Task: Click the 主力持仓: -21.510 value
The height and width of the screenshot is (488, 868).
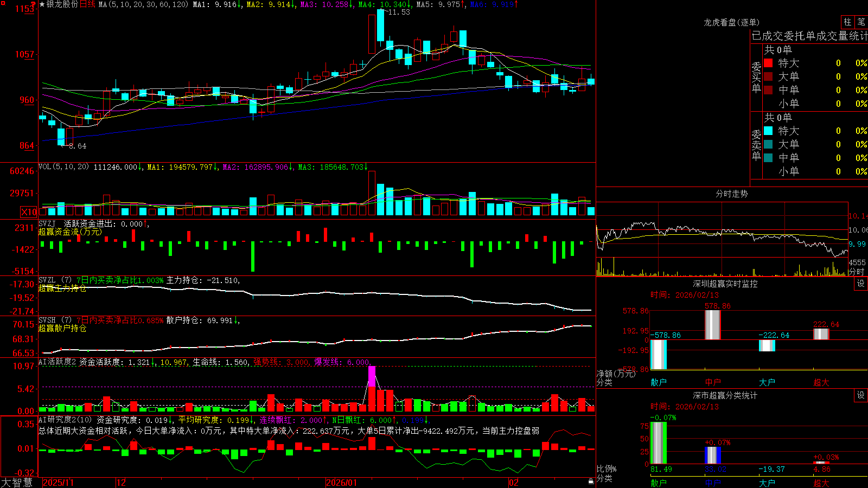Action: (203, 280)
